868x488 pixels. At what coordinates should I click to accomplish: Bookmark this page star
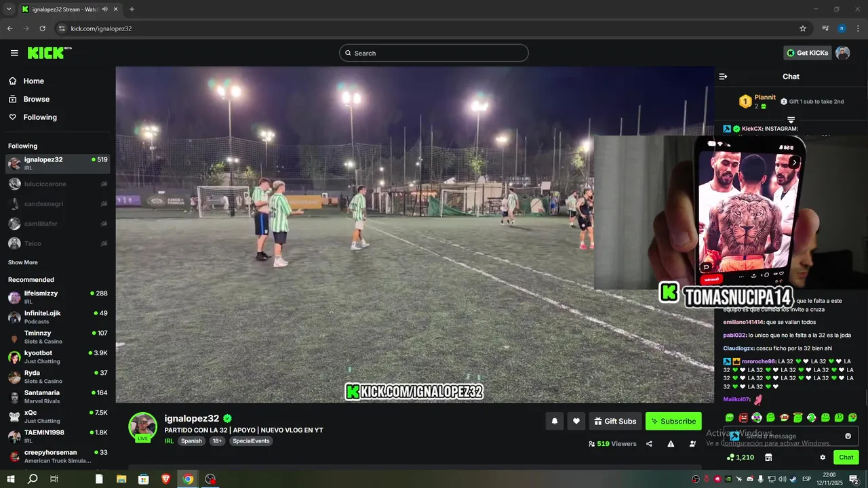(803, 28)
